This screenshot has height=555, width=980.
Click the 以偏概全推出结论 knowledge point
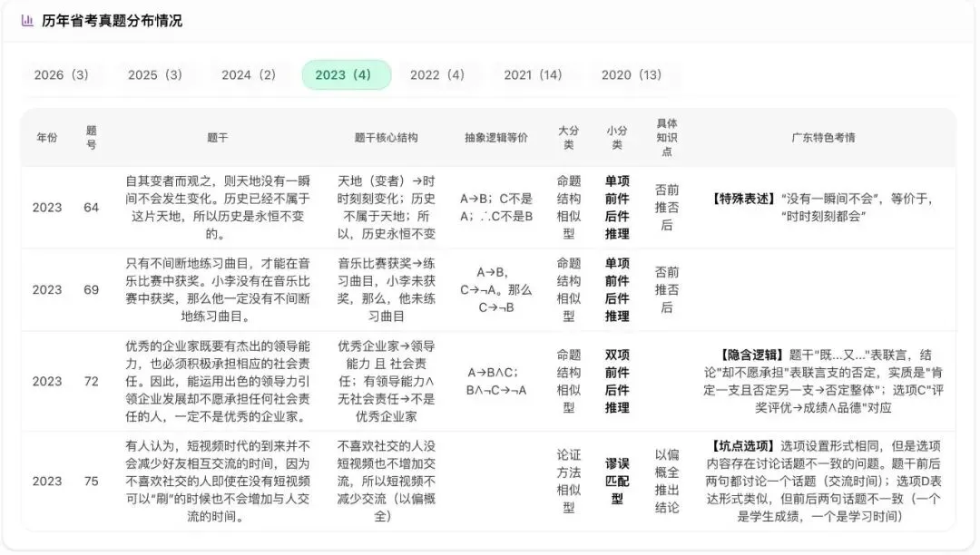(x=667, y=481)
